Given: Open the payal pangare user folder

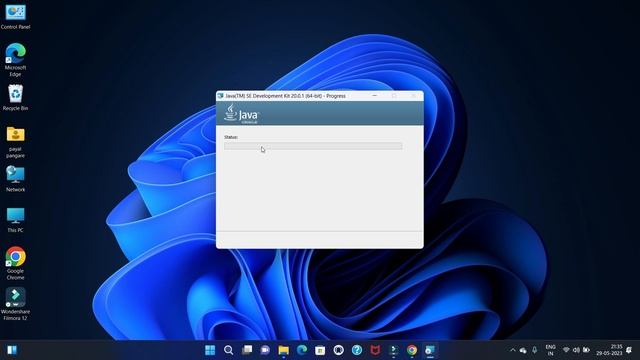Looking at the screenshot, I should tap(16, 142).
